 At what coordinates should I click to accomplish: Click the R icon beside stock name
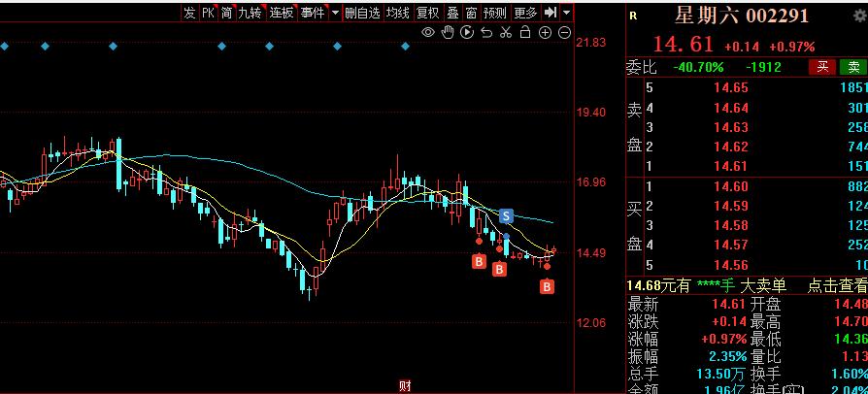[633, 16]
